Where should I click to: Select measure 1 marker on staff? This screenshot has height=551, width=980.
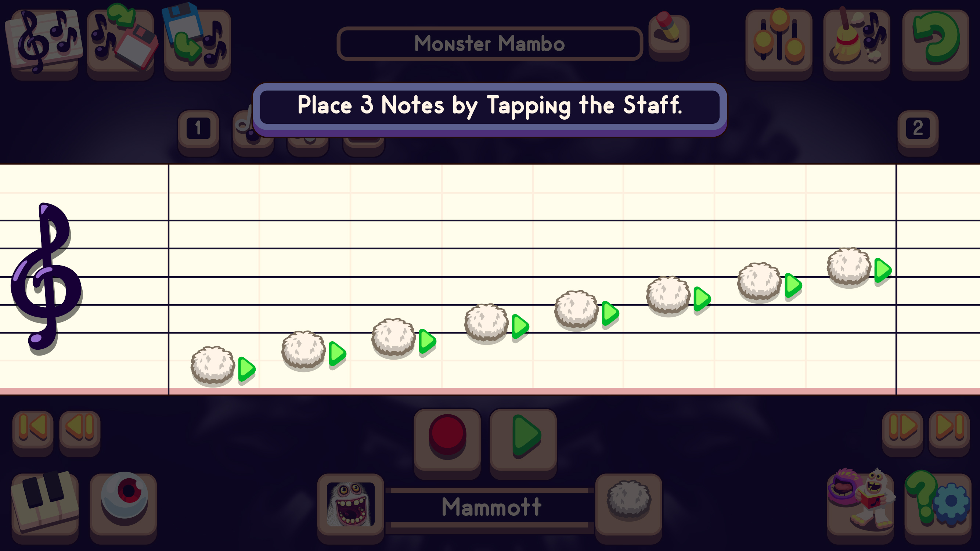(198, 129)
